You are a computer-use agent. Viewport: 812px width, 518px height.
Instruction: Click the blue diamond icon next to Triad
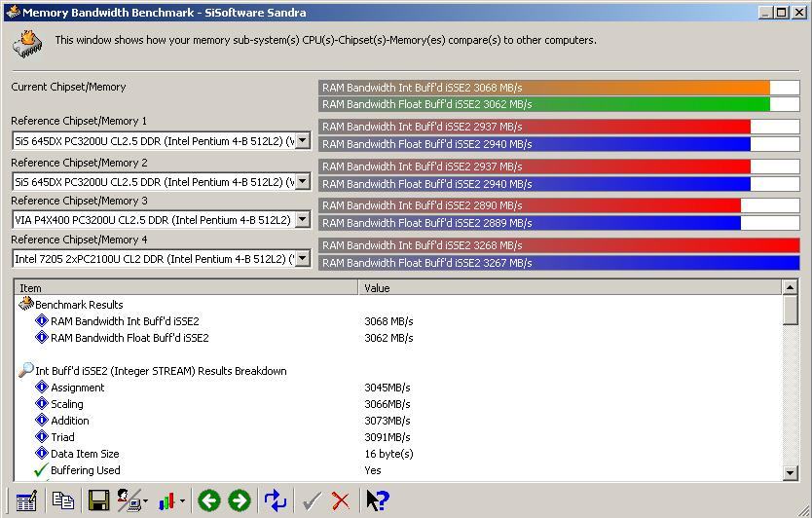click(x=42, y=436)
